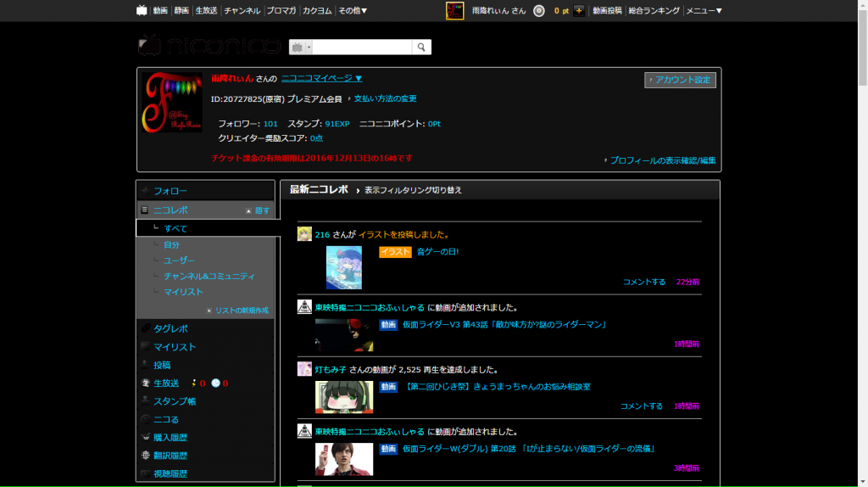Click into the niconico search field
Screen dimensions: 868x487
click(363, 48)
